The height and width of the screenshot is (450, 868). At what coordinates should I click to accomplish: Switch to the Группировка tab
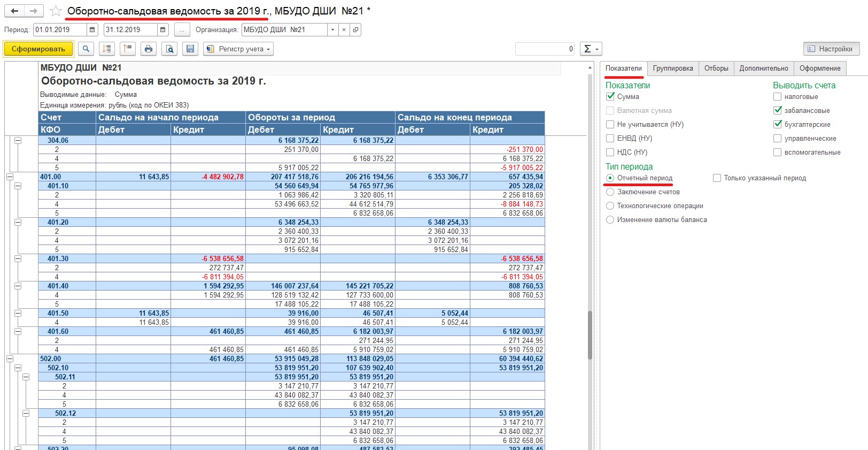pos(672,68)
